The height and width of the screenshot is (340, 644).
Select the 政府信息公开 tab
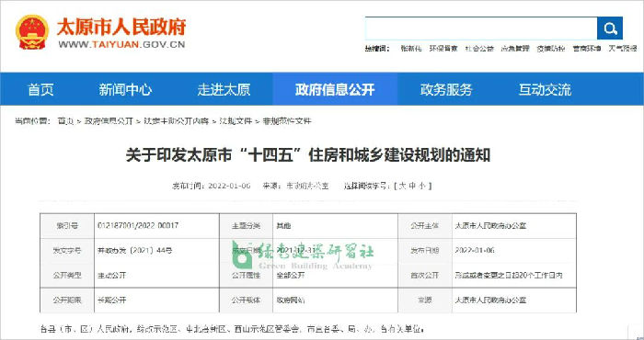click(x=335, y=89)
